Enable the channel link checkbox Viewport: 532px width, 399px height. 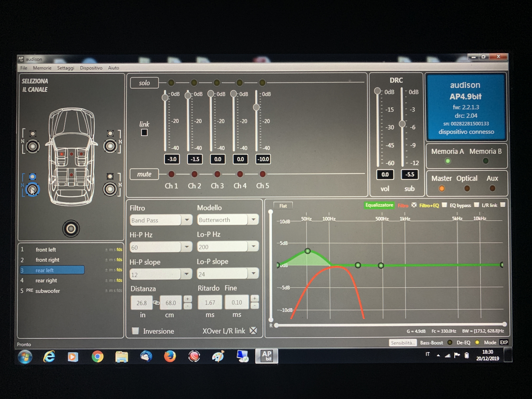point(144,132)
